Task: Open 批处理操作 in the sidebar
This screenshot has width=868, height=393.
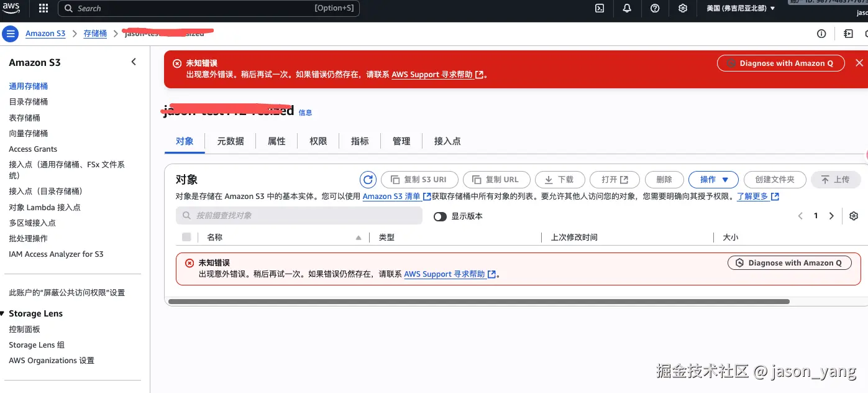Action: [28, 239]
